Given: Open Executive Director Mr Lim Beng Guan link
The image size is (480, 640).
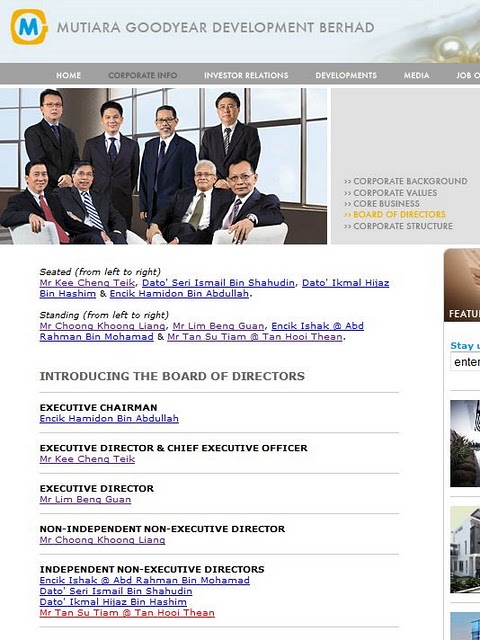Looking at the screenshot, I should click(x=85, y=500).
